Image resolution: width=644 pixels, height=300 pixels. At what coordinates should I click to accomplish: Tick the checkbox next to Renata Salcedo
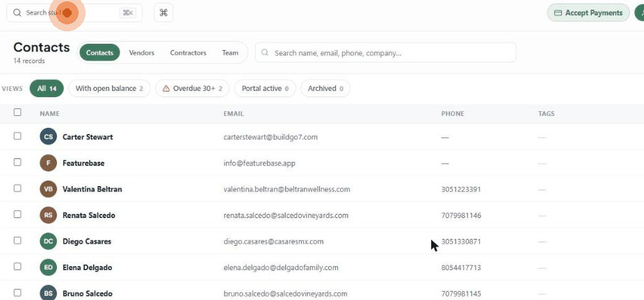17,214
